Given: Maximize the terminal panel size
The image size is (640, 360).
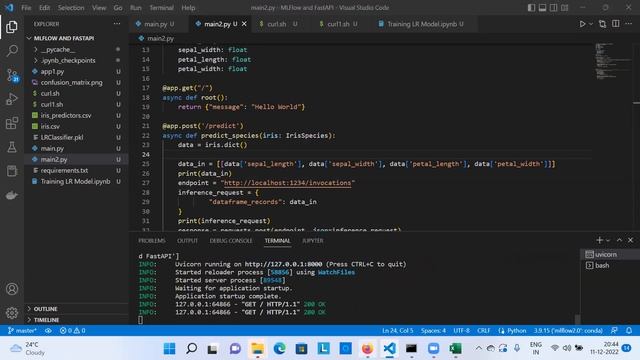Looking at the screenshot, I should tap(619, 240).
